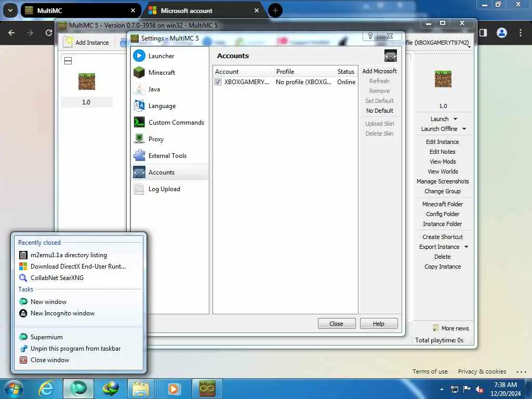
Task: Unpin this program from taskbar
Action: click(x=79, y=349)
